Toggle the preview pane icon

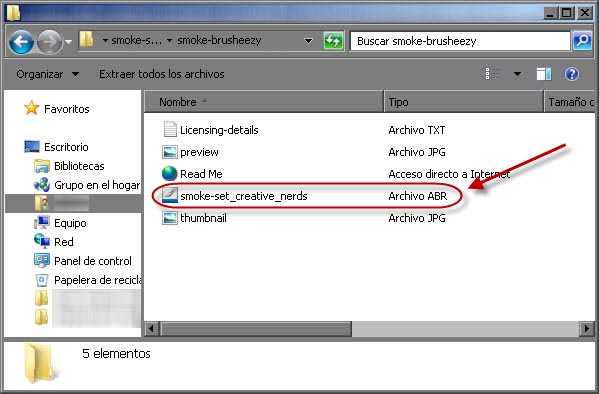point(544,74)
